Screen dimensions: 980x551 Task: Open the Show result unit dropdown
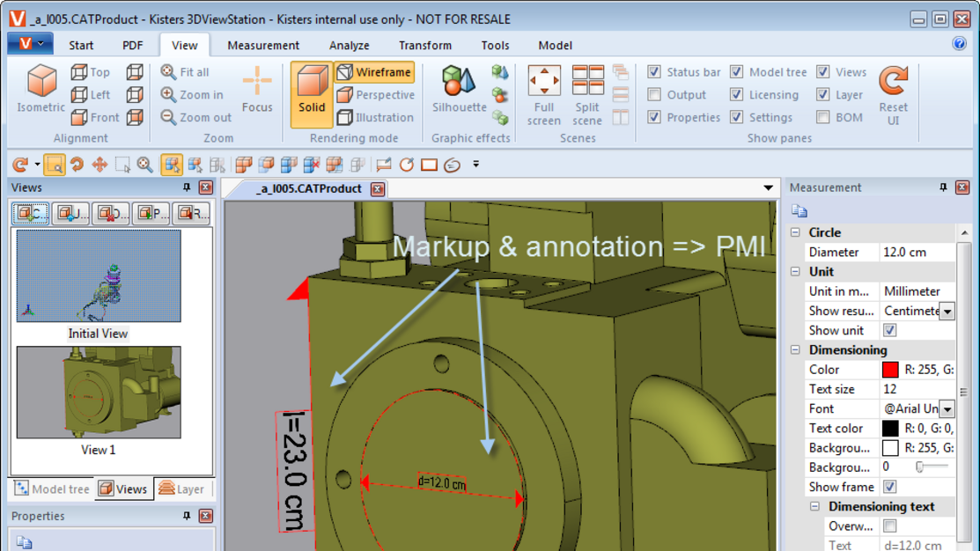click(947, 311)
